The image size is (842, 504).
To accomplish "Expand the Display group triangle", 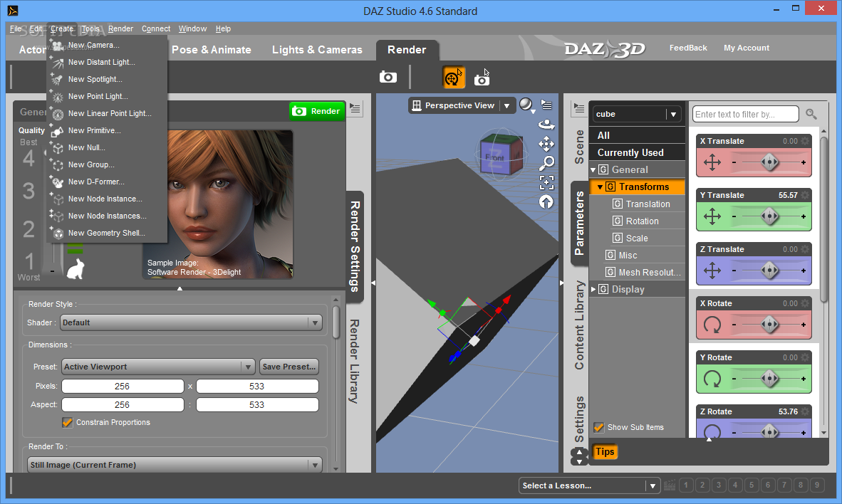I will tap(593, 289).
